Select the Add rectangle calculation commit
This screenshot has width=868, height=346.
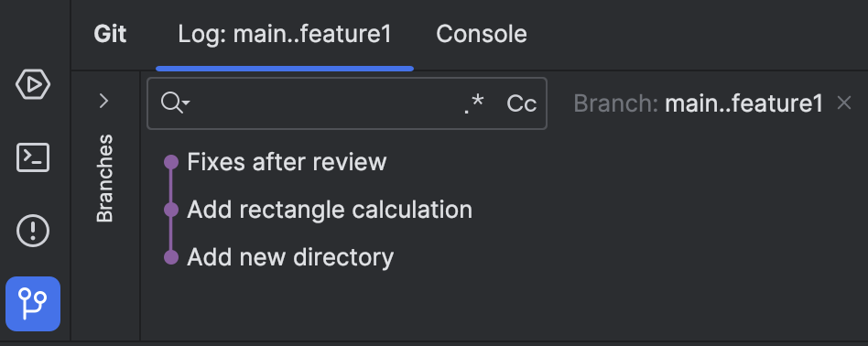point(330,210)
